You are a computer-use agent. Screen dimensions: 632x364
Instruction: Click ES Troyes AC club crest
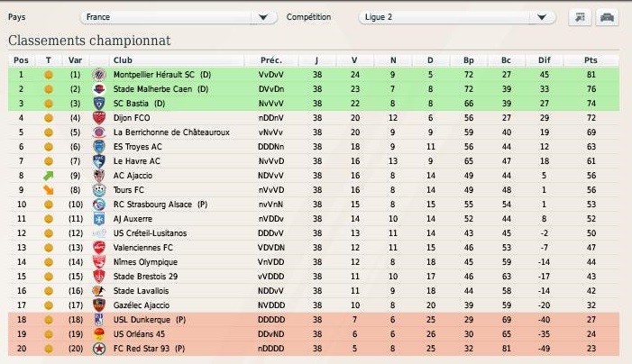click(x=99, y=147)
